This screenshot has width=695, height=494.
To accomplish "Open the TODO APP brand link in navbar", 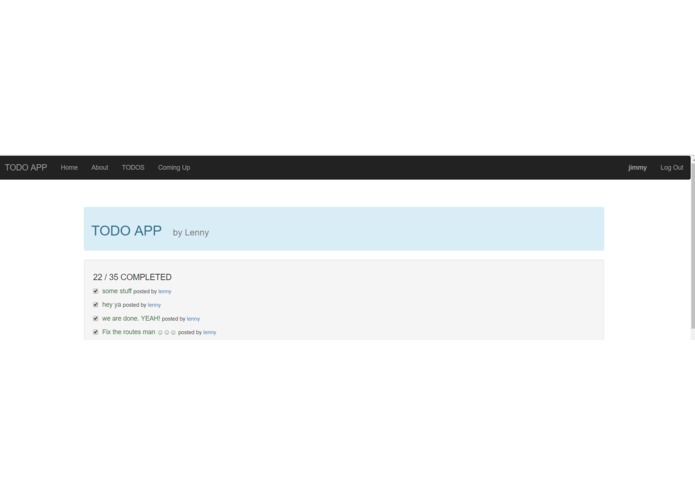I will pos(26,167).
